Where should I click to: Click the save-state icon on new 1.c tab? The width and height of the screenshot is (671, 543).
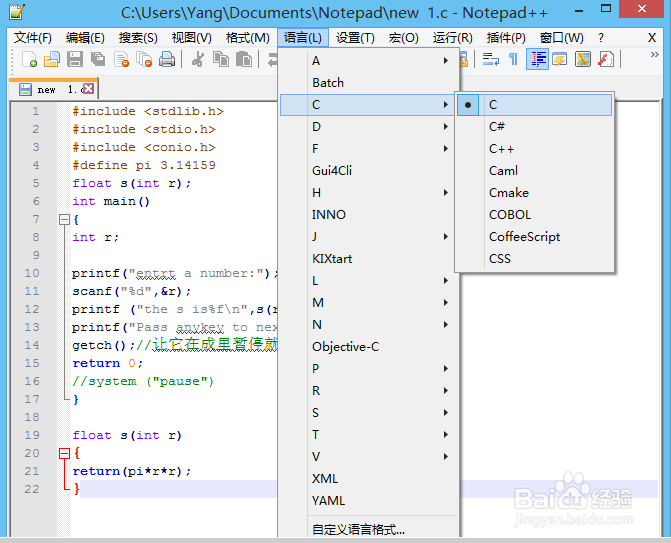pyautogui.click(x=25, y=89)
